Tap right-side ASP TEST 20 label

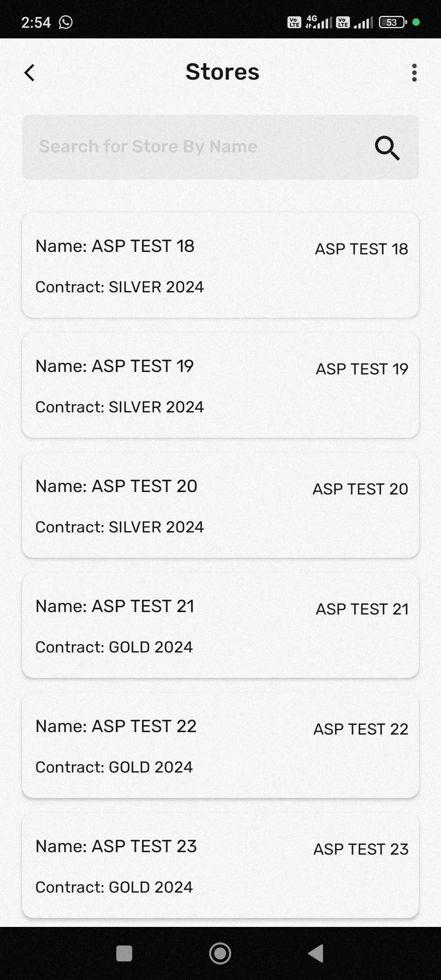[361, 489]
